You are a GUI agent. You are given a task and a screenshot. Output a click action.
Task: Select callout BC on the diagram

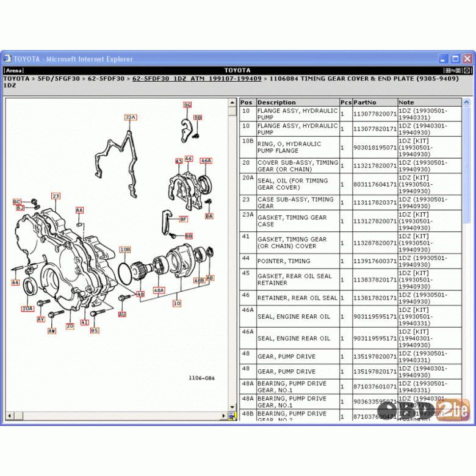click(x=16, y=201)
